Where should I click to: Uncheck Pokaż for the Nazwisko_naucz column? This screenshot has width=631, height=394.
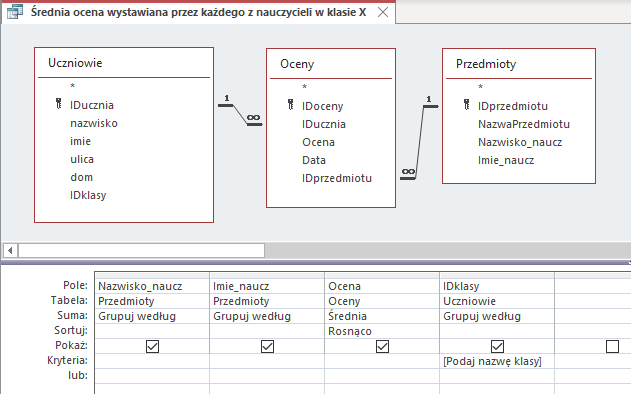point(153,346)
